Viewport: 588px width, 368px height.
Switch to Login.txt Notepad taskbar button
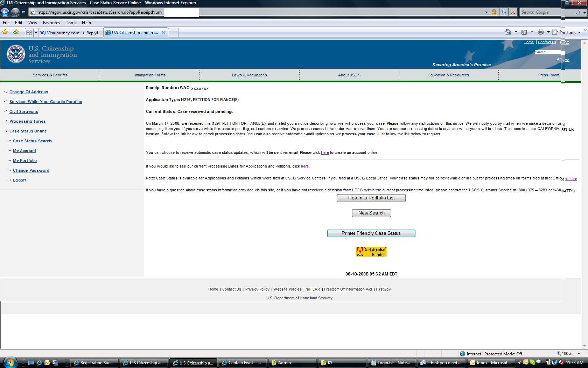(x=391, y=363)
